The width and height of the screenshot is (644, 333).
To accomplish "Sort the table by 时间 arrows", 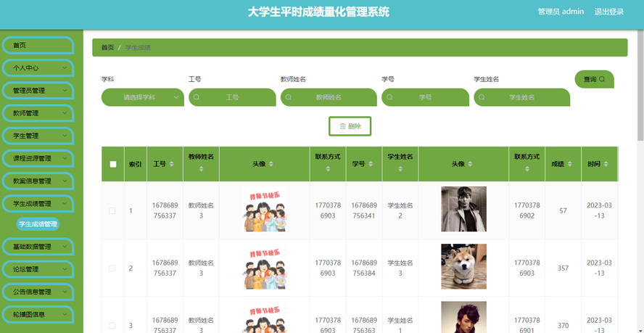I will 606,164.
